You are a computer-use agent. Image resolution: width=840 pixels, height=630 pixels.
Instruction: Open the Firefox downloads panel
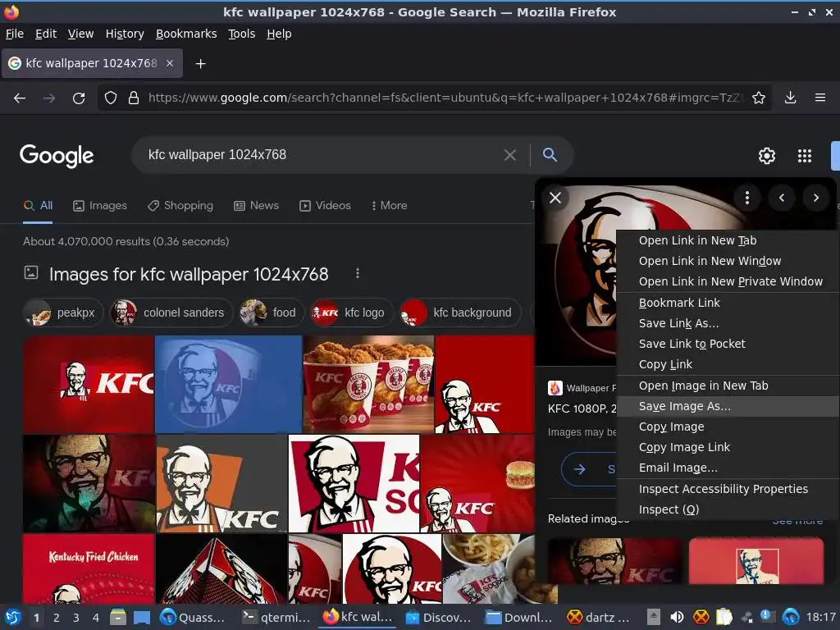point(790,98)
